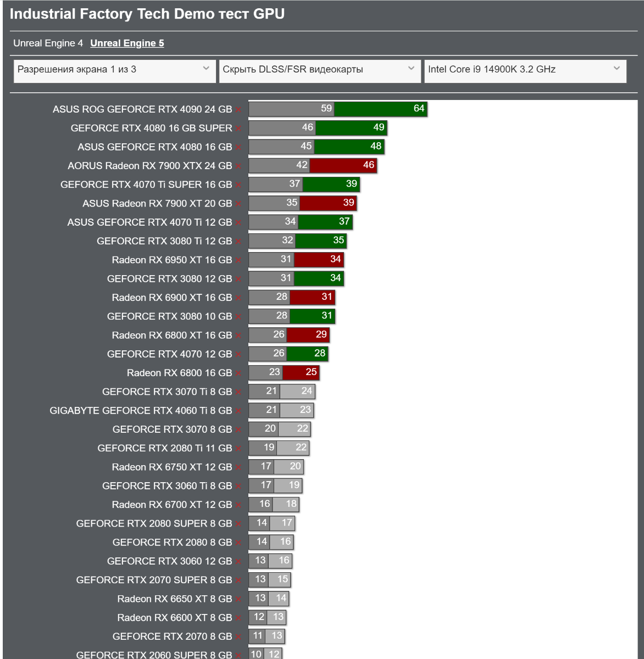Remove RTX 3070 Ti 8 GB with its red x
644x659 pixels.
pyautogui.click(x=239, y=393)
